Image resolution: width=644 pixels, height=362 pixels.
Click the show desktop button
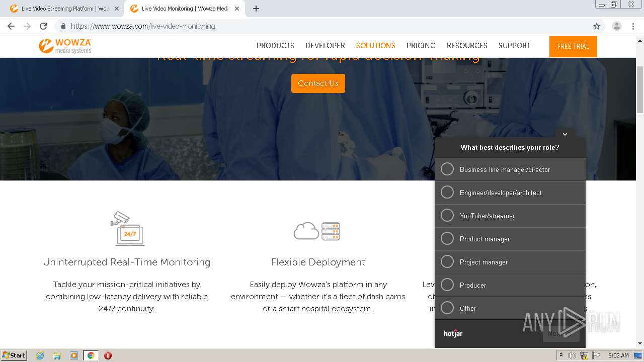[638, 355]
